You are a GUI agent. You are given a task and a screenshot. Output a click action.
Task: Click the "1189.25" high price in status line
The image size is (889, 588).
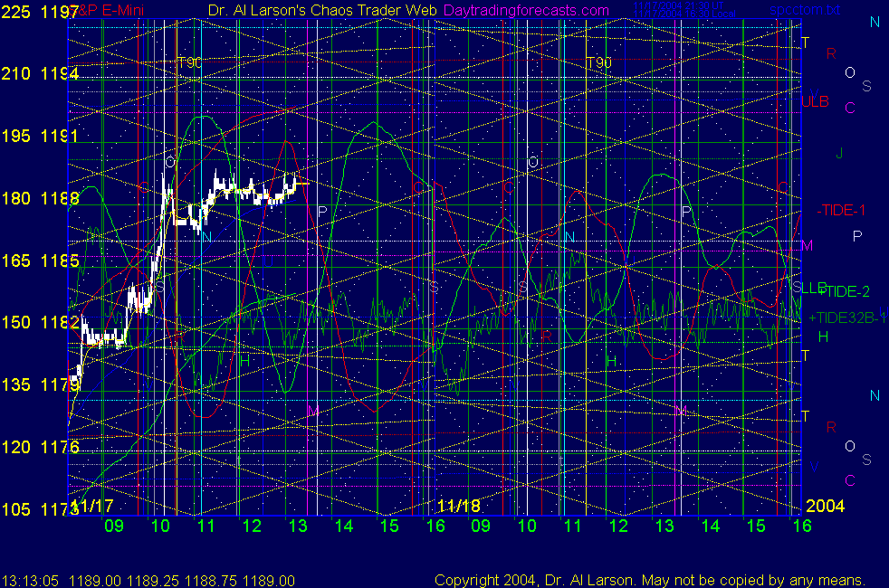pos(152,581)
